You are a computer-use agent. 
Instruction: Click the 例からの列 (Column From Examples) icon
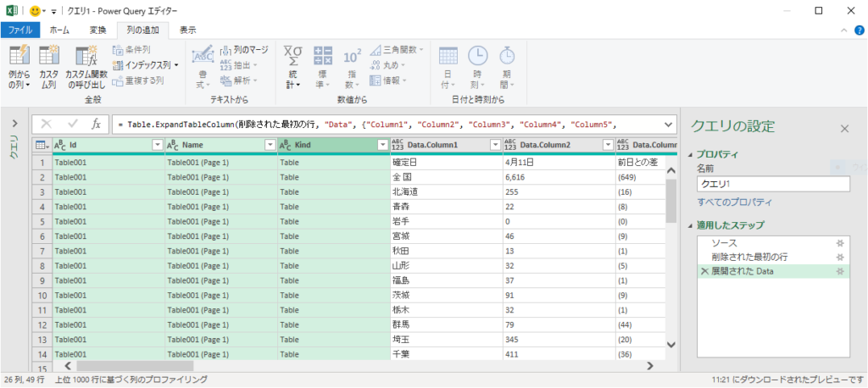(19, 58)
